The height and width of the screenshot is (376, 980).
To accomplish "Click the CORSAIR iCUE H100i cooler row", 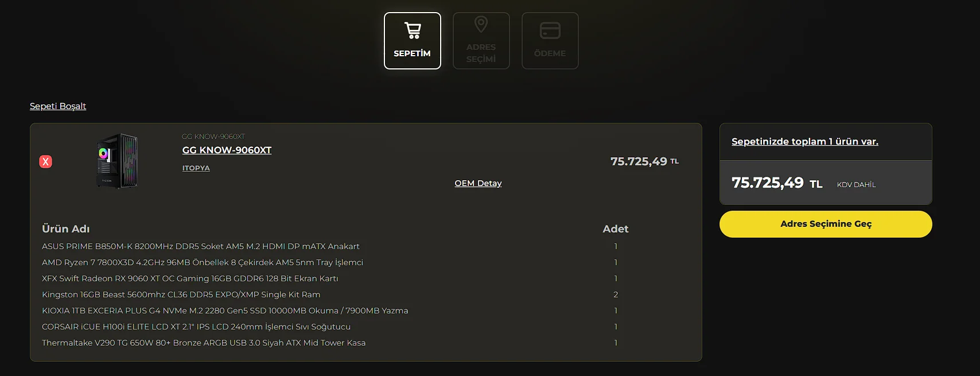I will pyautogui.click(x=196, y=327).
